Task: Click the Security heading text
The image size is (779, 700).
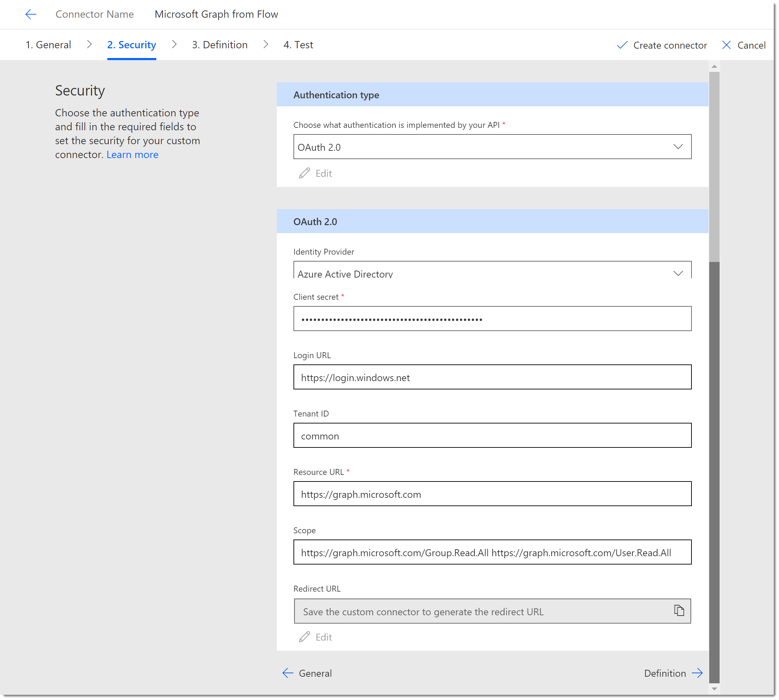Action: (x=80, y=91)
